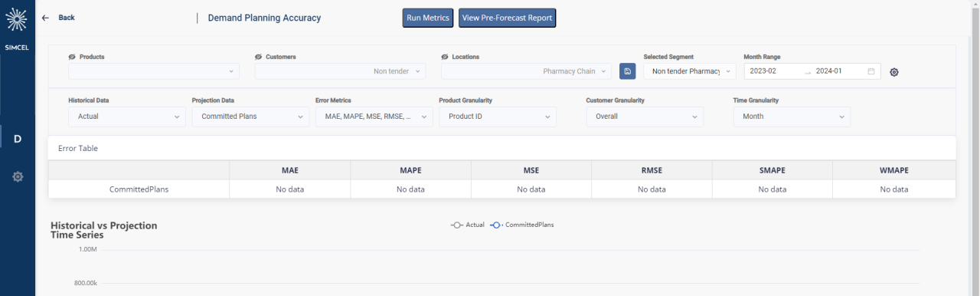Image resolution: width=980 pixels, height=296 pixels.
Task: Click the MAPE column header
Action: 410,169
